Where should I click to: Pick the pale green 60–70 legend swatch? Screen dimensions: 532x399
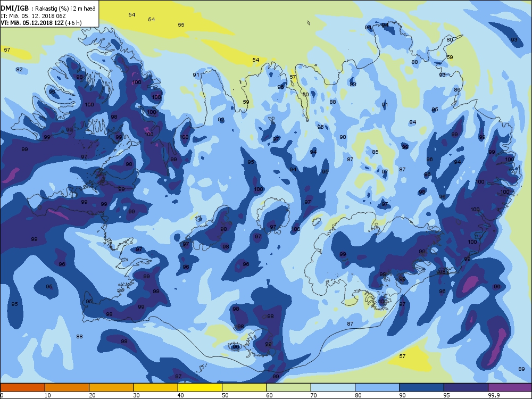point(289,387)
